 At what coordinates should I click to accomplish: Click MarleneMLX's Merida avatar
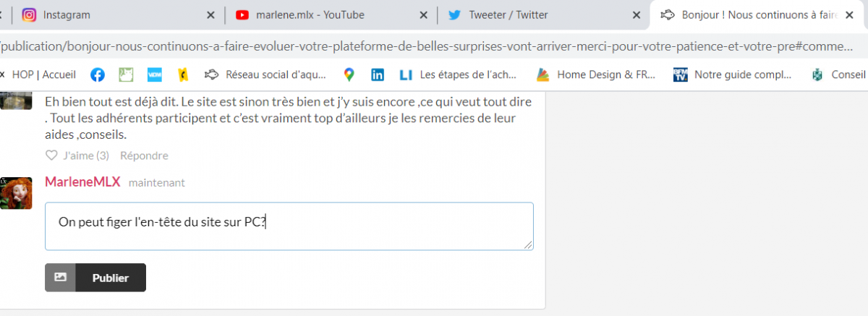pos(15,193)
